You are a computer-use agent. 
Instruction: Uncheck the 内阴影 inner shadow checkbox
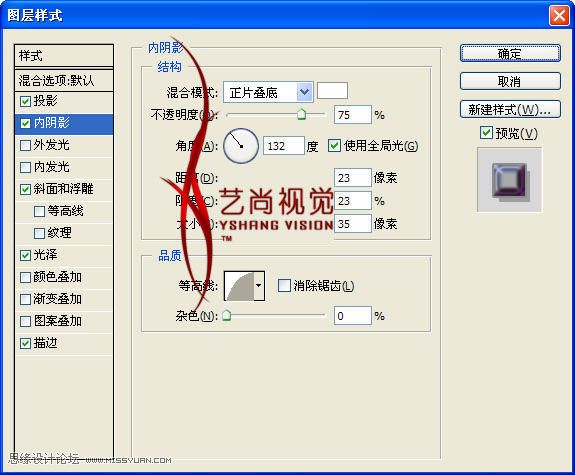25,123
